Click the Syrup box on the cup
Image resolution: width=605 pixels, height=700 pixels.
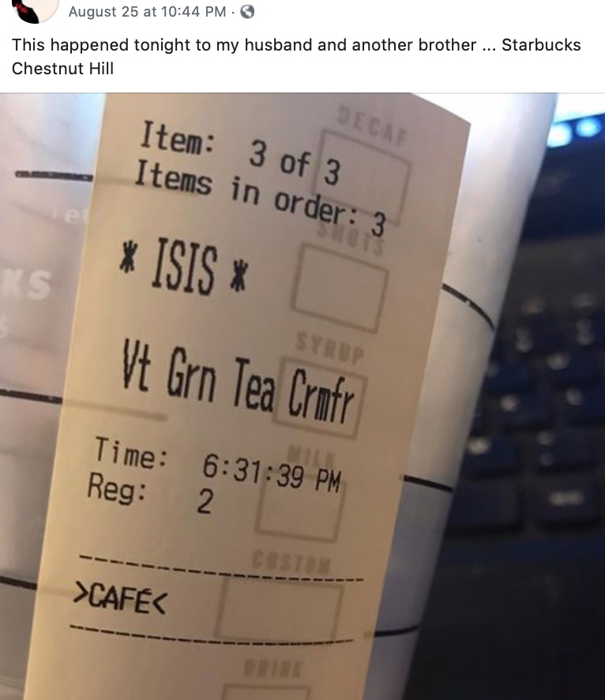[x=320, y=397]
